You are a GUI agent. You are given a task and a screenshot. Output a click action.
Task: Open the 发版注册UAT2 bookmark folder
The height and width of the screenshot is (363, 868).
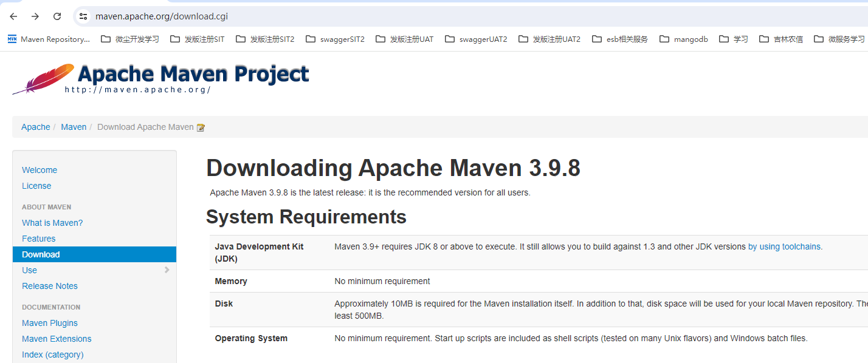pyautogui.click(x=549, y=39)
